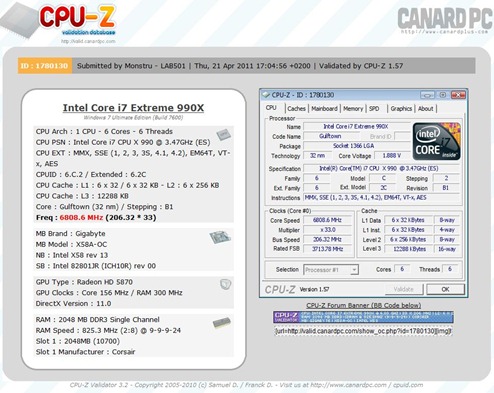Viewport: 494px width, 393px height.
Task: Click the Canard PC logo
Action: (x=445, y=18)
